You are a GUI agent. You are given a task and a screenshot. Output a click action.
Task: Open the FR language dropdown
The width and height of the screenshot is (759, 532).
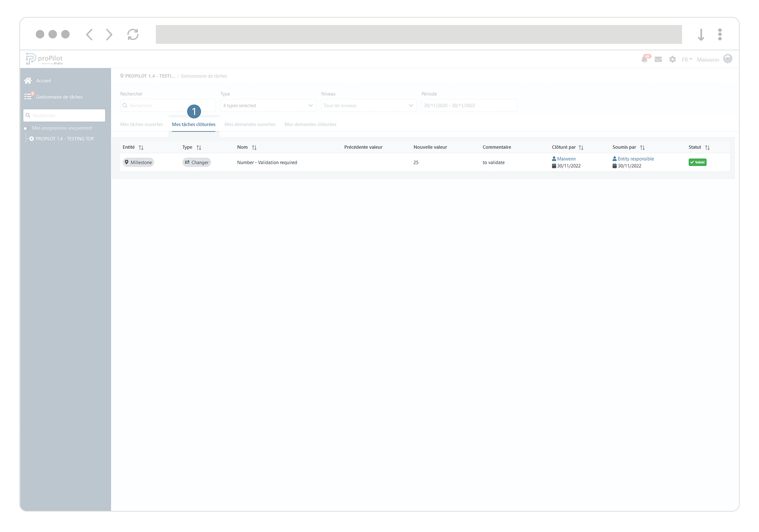click(687, 60)
